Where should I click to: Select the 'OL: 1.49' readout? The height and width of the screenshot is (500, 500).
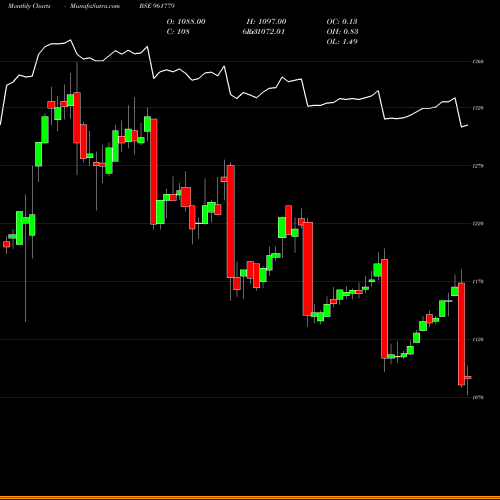coord(342,42)
